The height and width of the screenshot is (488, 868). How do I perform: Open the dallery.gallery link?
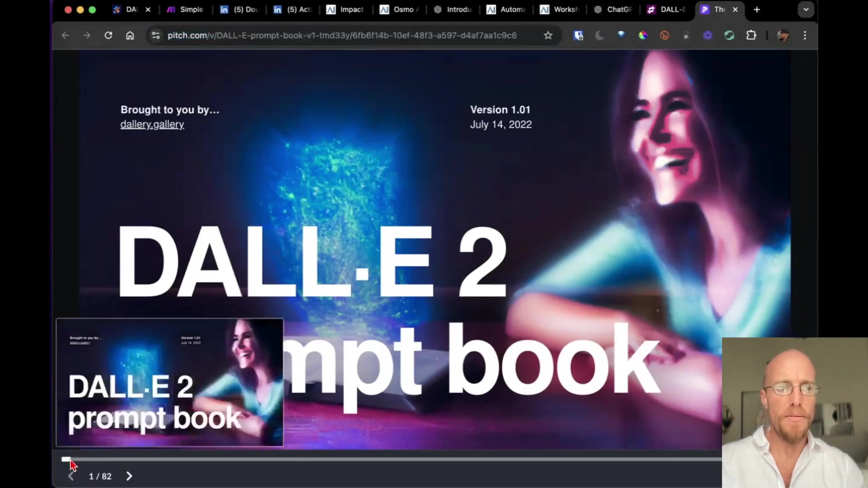tap(152, 124)
